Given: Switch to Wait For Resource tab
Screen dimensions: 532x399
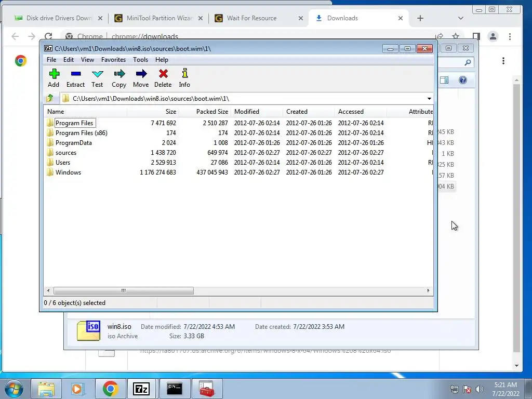Looking at the screenshot, I should click(259, 18).
